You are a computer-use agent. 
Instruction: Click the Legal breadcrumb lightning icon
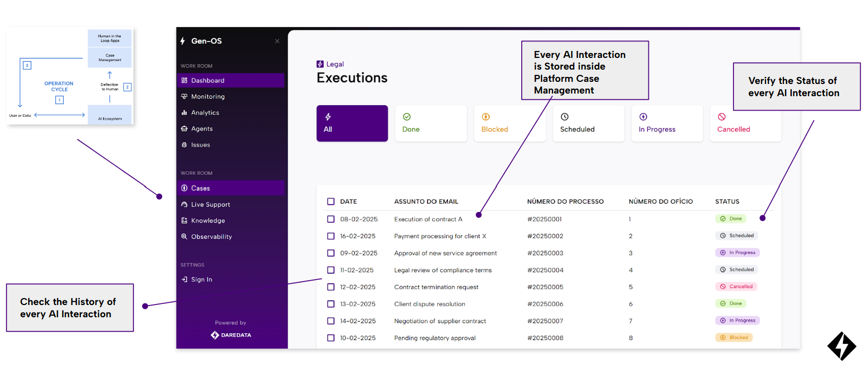click(x=320, y=64)
